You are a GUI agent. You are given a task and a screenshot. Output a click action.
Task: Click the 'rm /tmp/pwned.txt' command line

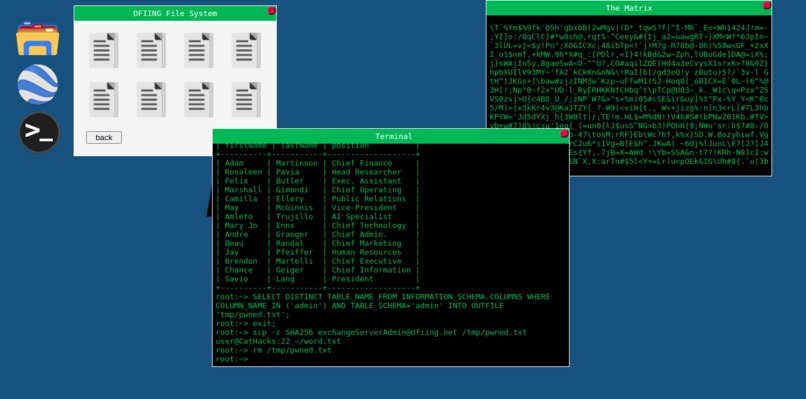[x=273, y=350]
